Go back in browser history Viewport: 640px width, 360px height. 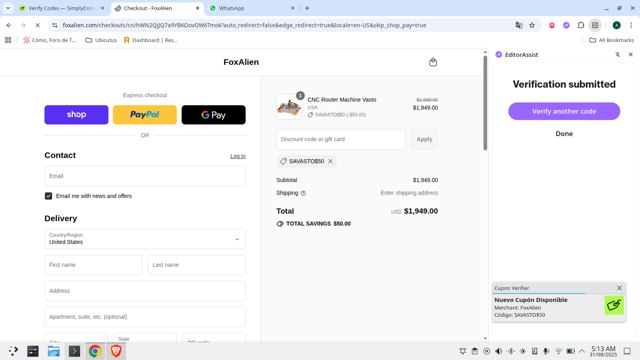tap(9, 25)
